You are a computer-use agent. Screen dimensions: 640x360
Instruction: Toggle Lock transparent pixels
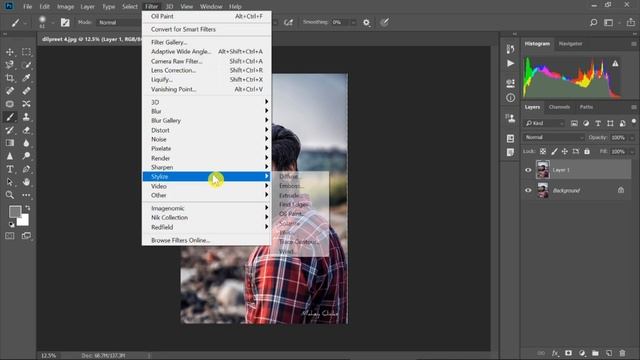point(543,151)
